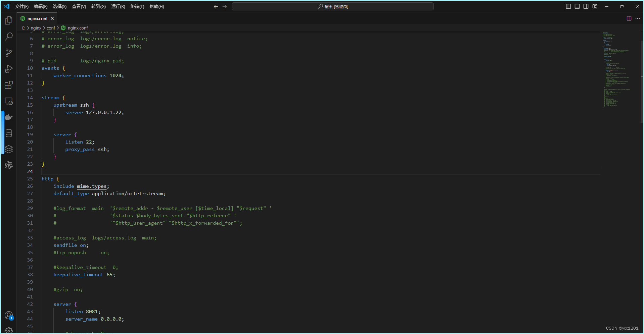The height and width of the screenshot is (334, 644).
Task: Open the Accounts menu
Action: point(9,316)
